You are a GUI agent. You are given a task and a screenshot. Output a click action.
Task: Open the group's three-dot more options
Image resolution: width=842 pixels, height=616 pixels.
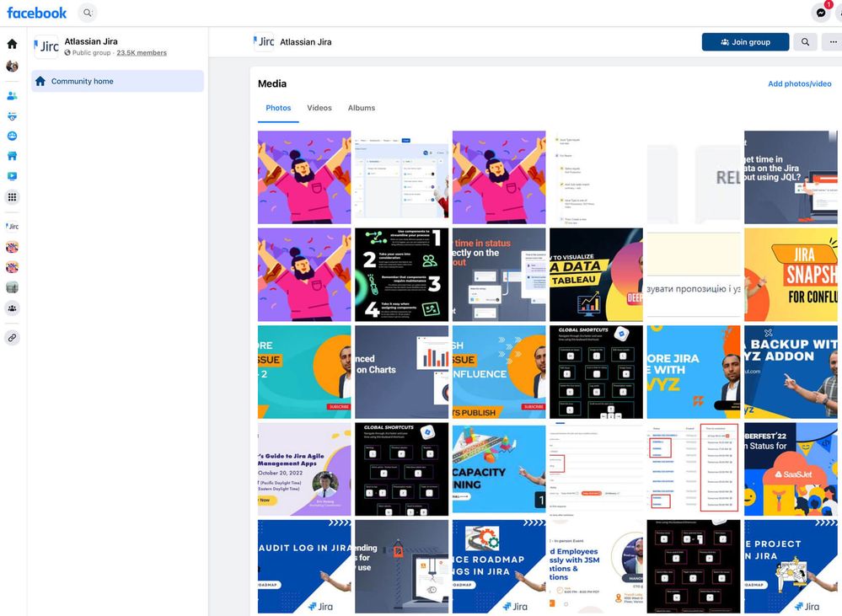[833, 42]
